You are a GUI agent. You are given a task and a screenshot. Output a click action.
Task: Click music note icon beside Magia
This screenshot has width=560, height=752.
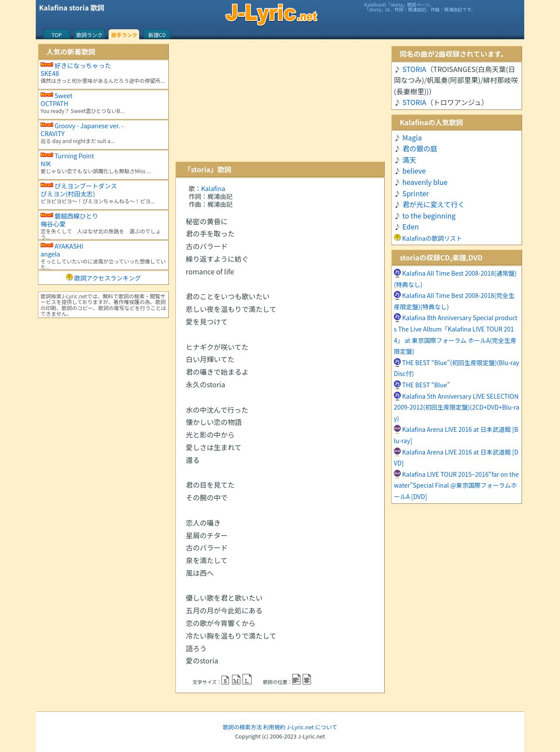[x=397, y=138]
